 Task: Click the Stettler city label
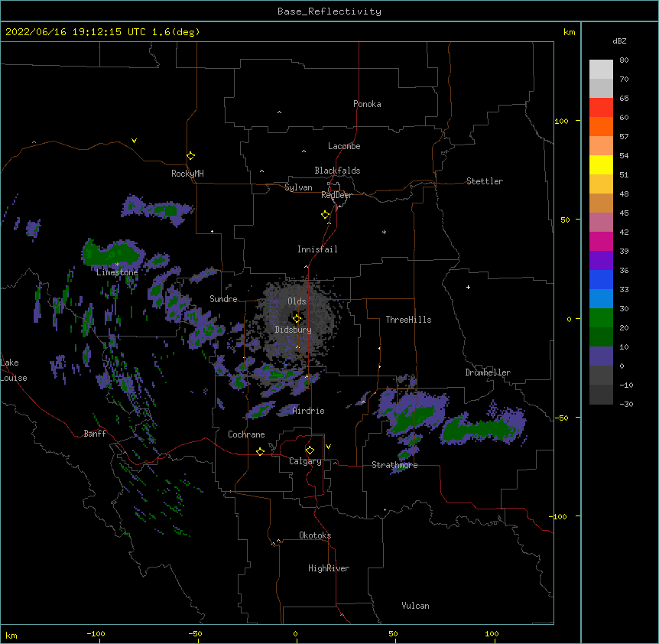(x=485, y=181)
